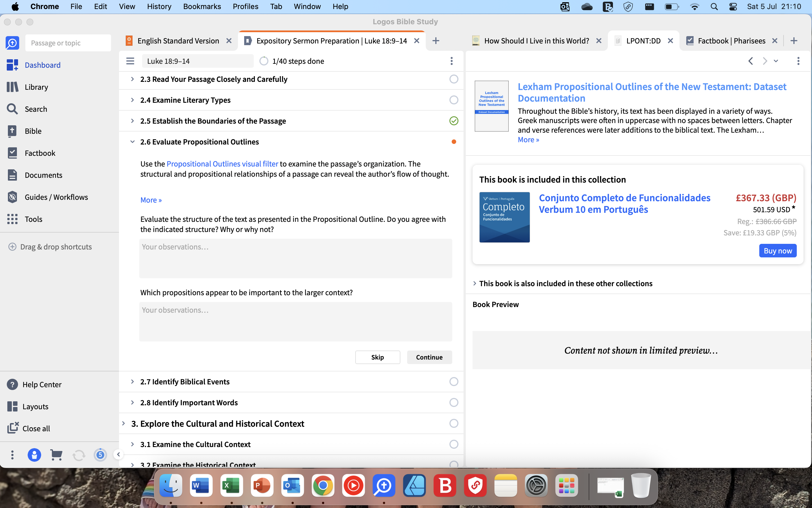This screenshot has width=812, height=508.
Task: Add new tab in right panel group
Action: (794, 41)
